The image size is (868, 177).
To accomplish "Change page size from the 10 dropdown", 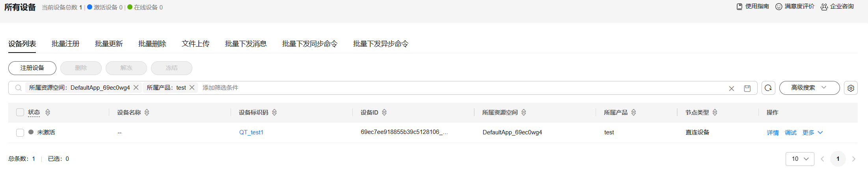I will coord(800,159).
